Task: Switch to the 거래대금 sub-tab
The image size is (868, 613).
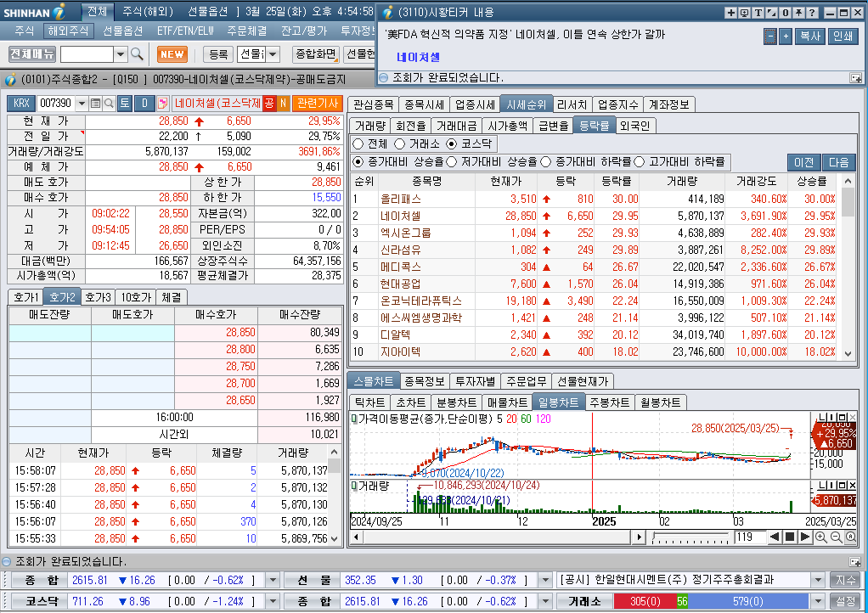Action: 456,127
